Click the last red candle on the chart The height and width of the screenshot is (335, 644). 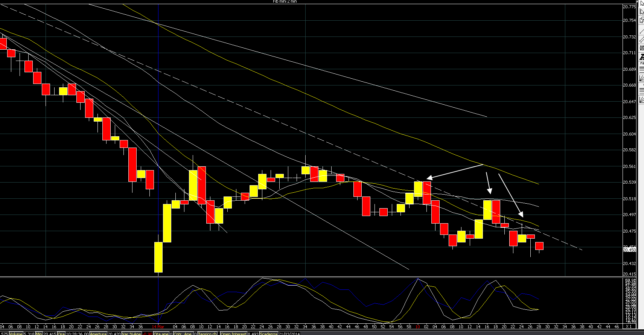(x=539, y=246)
